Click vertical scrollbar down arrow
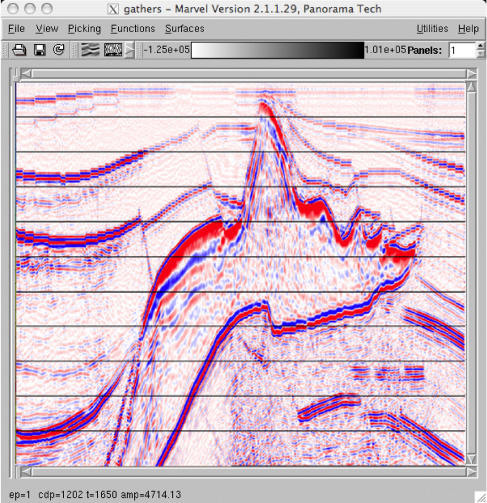The height and width of the screenshot is (503, 487). point(471,460)
